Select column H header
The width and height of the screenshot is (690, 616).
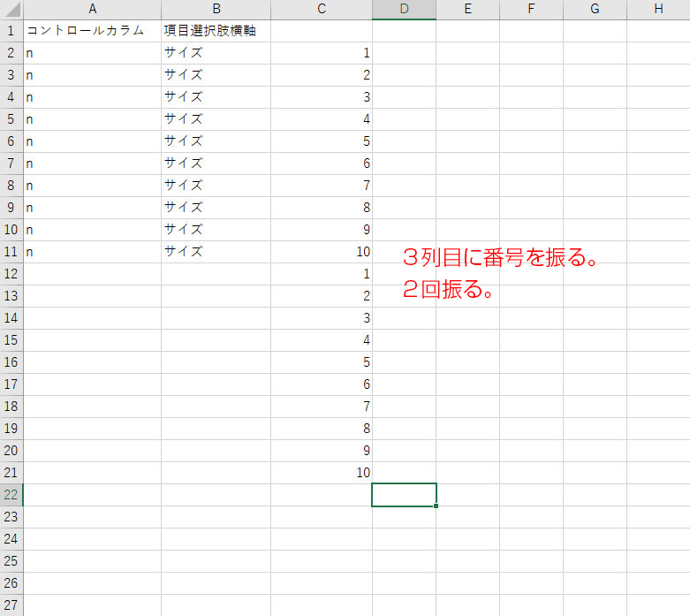tap(658, 9)
